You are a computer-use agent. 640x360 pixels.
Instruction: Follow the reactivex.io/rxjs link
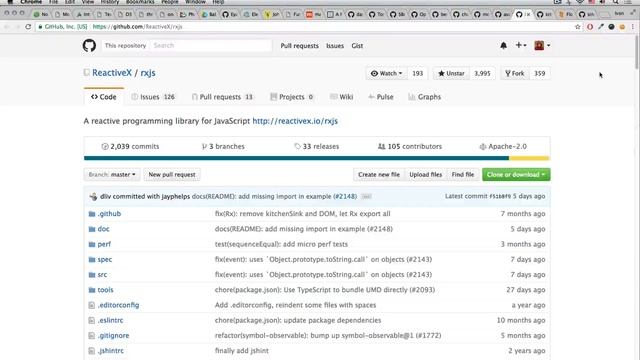tap(295, 121)
